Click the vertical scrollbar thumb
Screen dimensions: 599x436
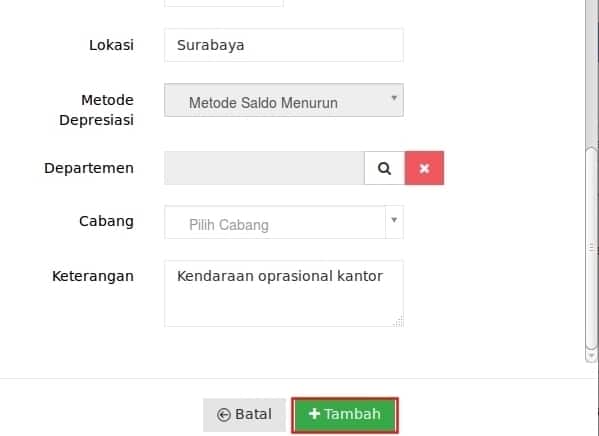click(592, 248)
